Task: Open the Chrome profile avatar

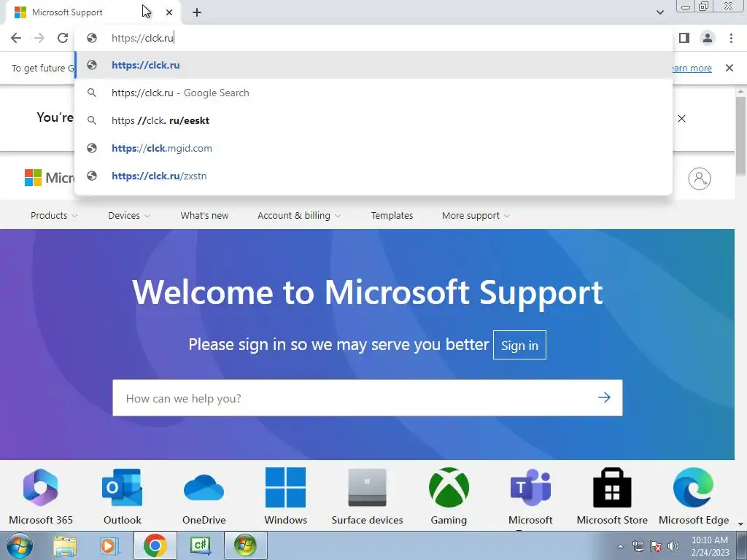Action: pos(708,38)
